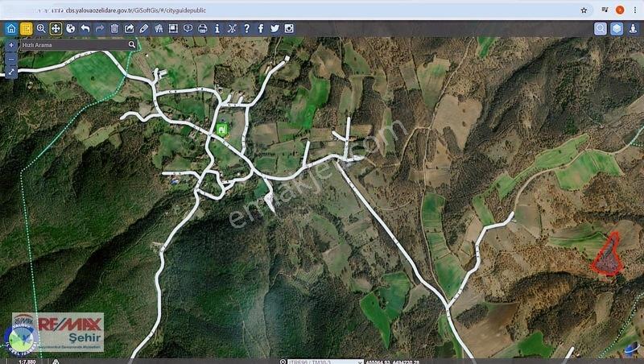The height and width of the screenshot is (364, 644).
Task: Open the share export tool
Action: (129, 28)
